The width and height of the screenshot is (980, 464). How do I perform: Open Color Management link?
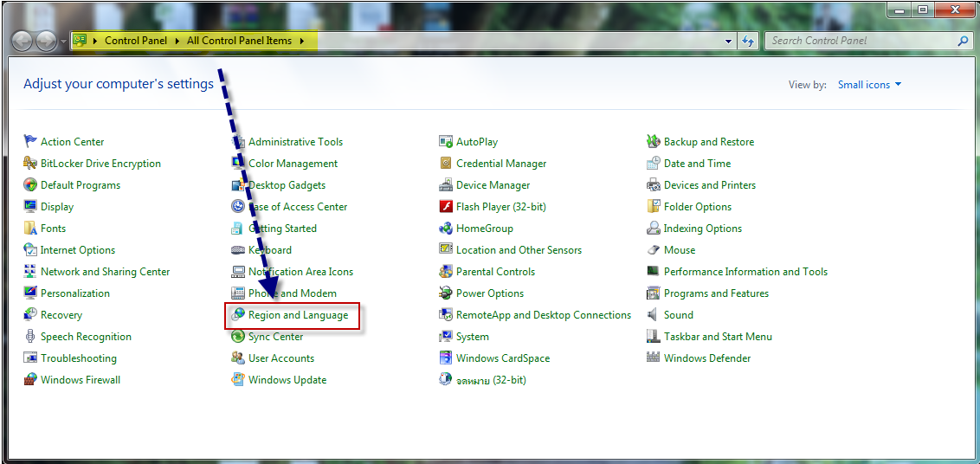pos(293,164)
